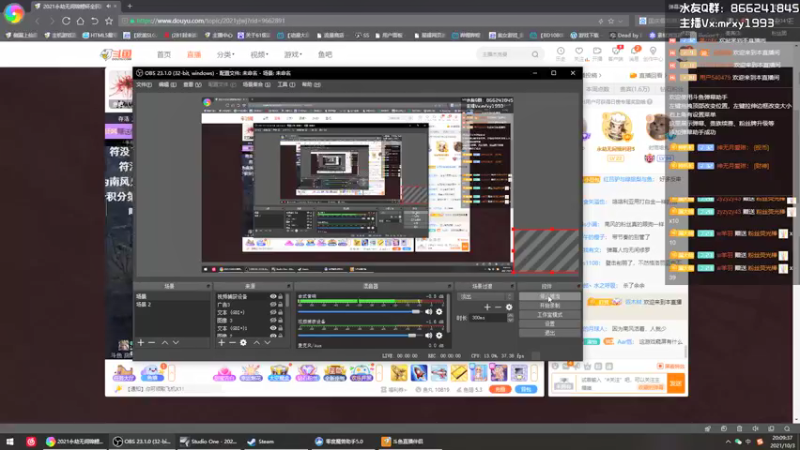Click the rocket gift icon in gift bar

[419, 372]
